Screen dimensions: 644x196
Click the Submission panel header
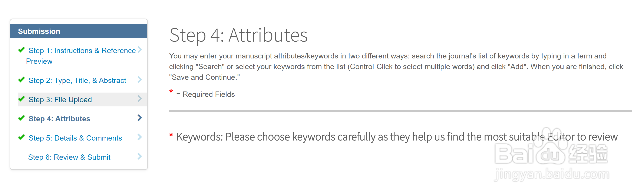79,31
